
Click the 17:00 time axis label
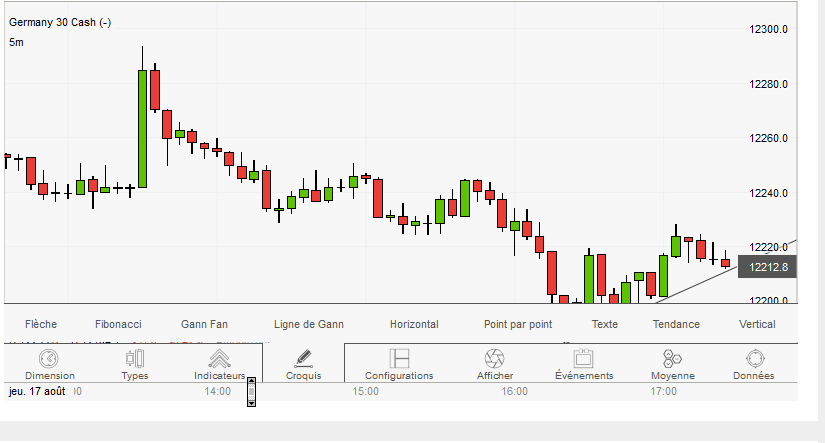pos(663,391)
